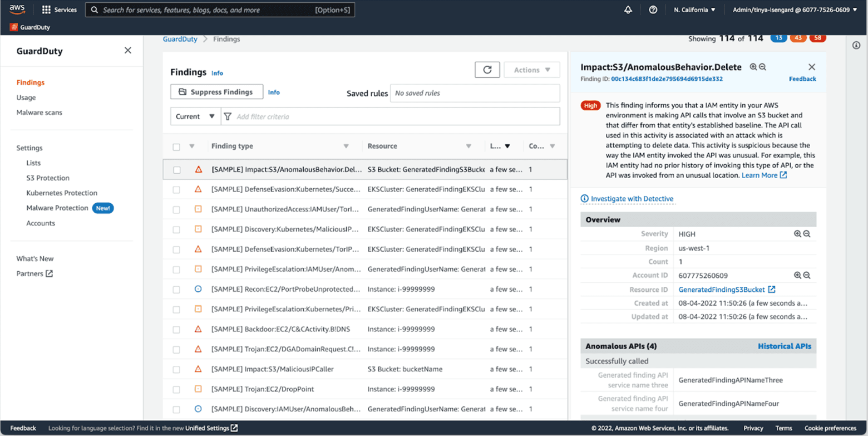
Task: Close the finding details panel
Action: pos(811,67)
